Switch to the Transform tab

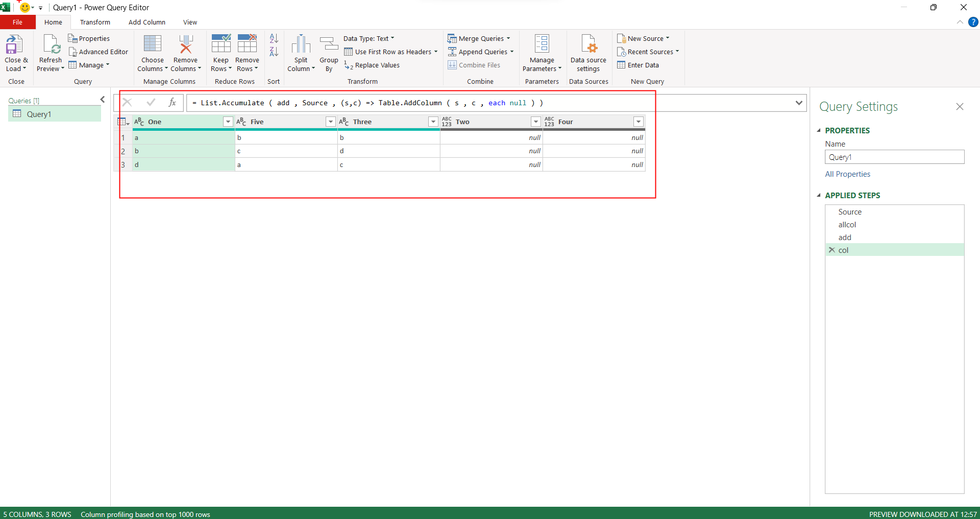[95, 22]
